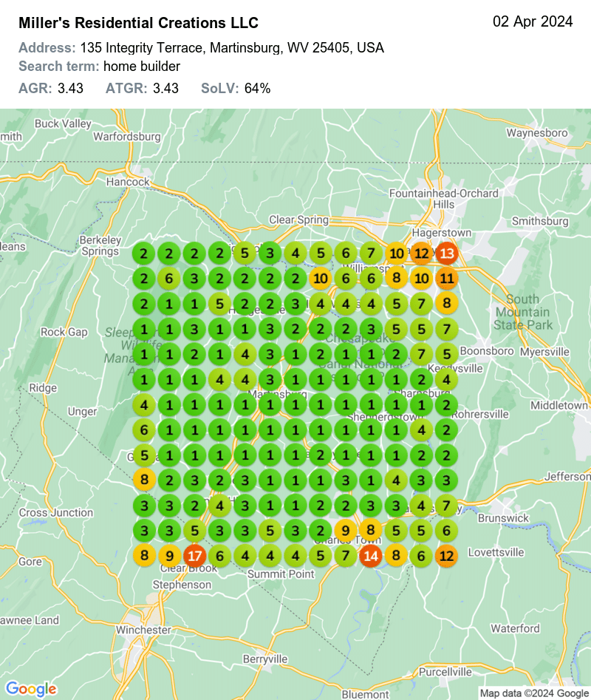Viewport: 591px width, 700px height.
Task: Click the SoLV 64% value
Action: pos(257,89)
